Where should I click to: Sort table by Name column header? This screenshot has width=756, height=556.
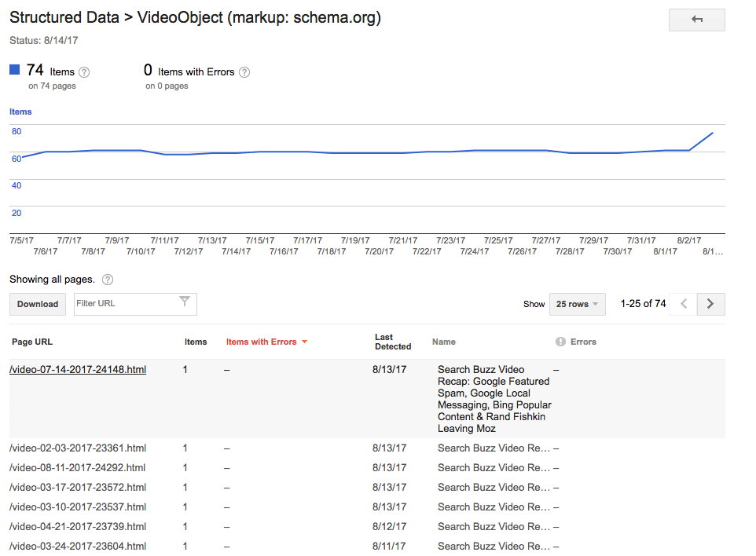pos(443,342)
